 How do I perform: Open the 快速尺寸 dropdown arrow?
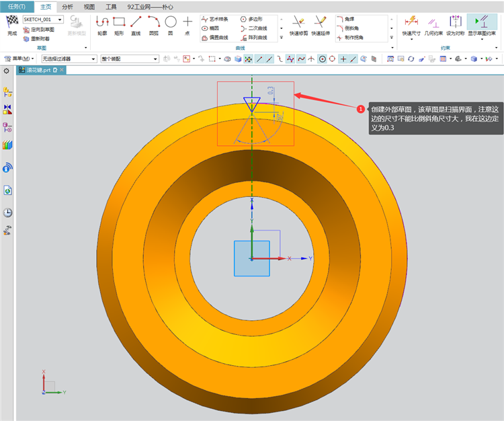click(411, 39)
